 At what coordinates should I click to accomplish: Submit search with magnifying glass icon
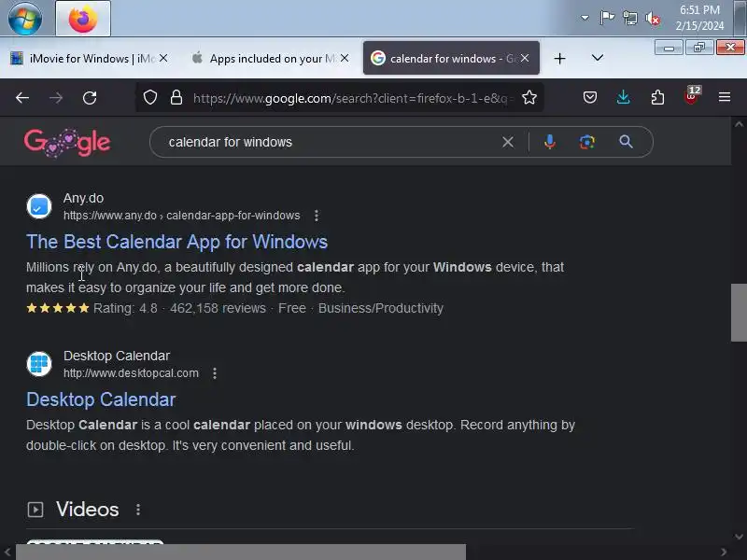click(626, 142)
